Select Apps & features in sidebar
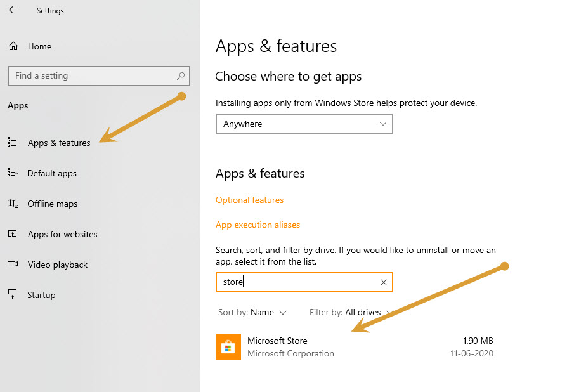 click(x=59, y=143)
